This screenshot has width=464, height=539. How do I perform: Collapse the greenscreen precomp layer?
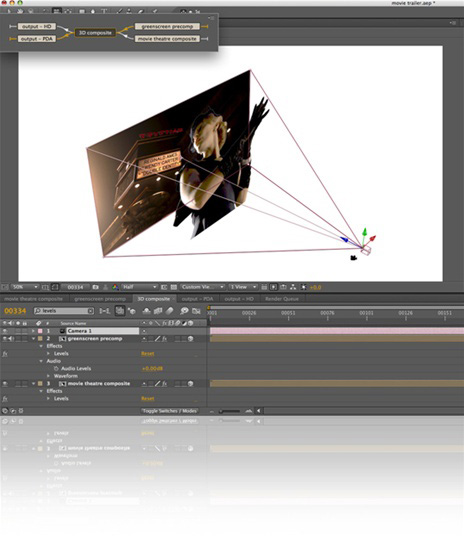[33, 339]
